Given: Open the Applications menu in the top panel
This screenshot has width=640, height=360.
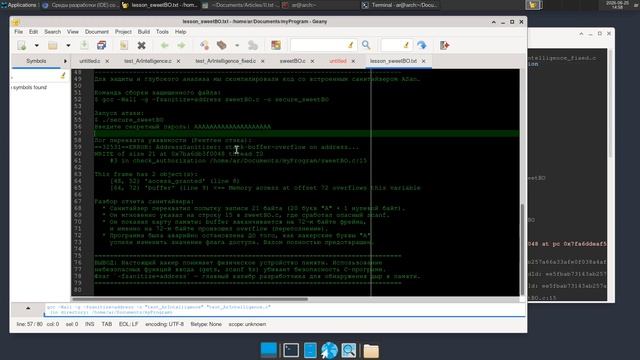Looking at the screenshot, I should [18, 5].
